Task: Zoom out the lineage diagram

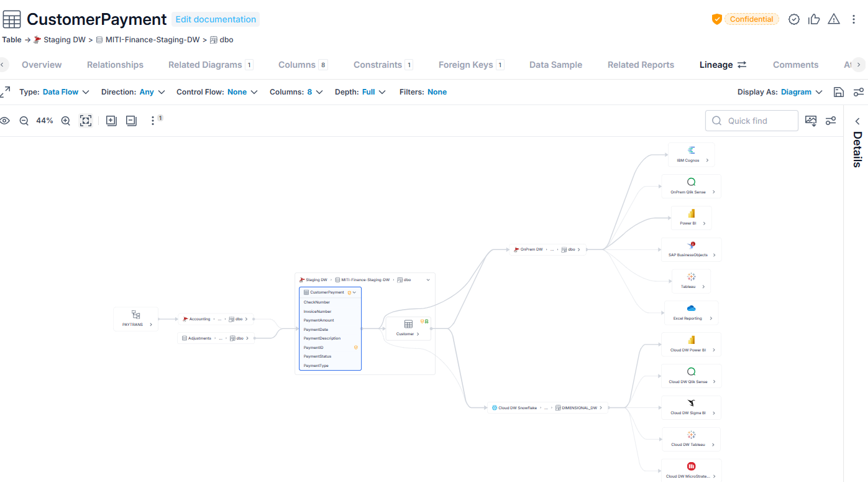Action: [24, 121]
